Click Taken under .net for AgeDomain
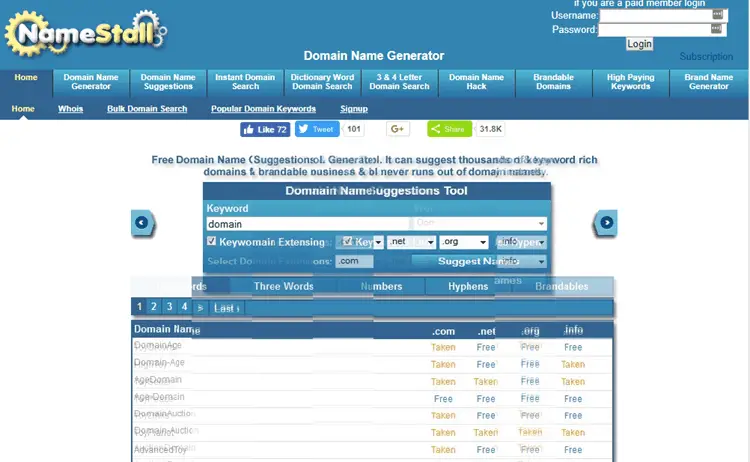Screen dimensions: 750x462 coord(485,382)
